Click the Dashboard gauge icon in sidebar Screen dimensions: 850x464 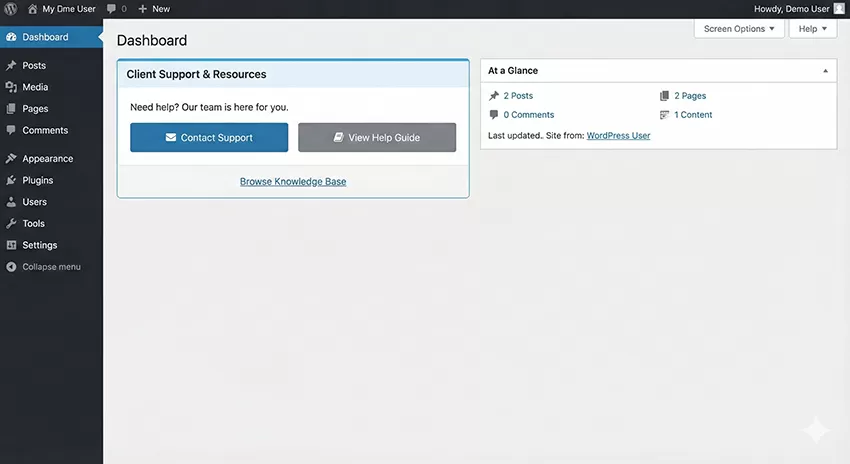(x=11, y=37)
